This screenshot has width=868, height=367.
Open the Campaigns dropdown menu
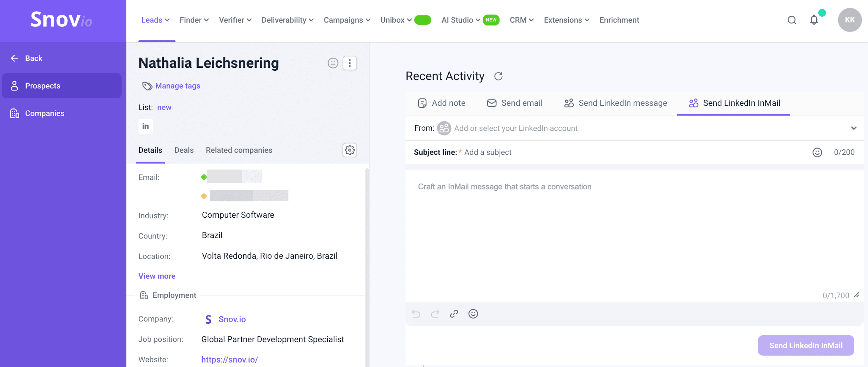tap(347, 20)
